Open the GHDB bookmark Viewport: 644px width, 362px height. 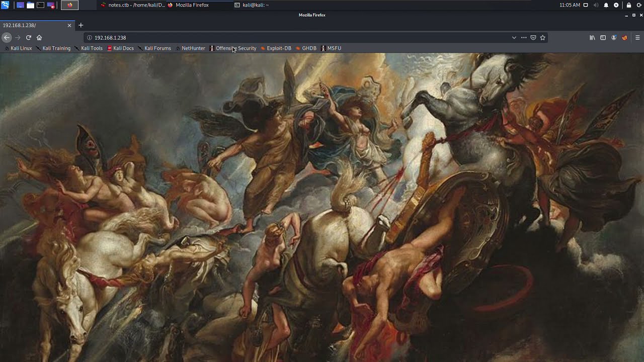tap(306, 48)
